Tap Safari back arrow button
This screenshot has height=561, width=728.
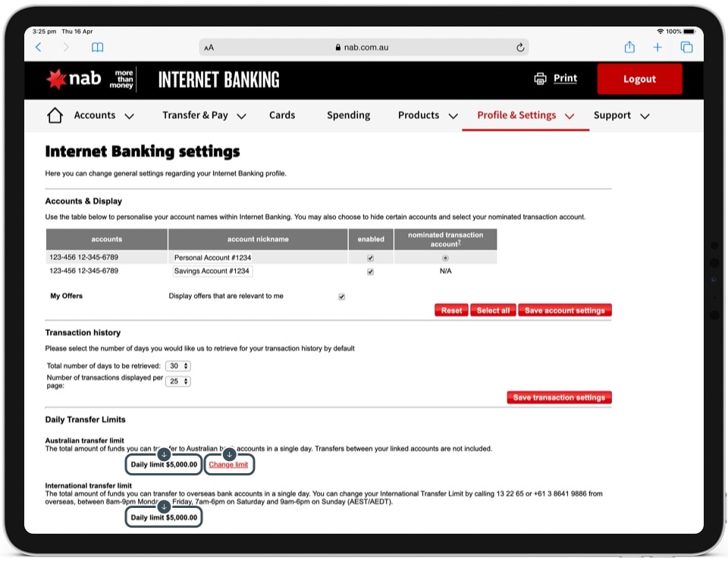tap(39, 47)
